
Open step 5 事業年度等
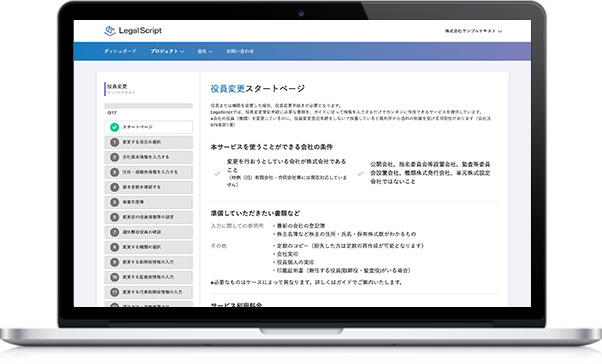(x=149, y=202)
